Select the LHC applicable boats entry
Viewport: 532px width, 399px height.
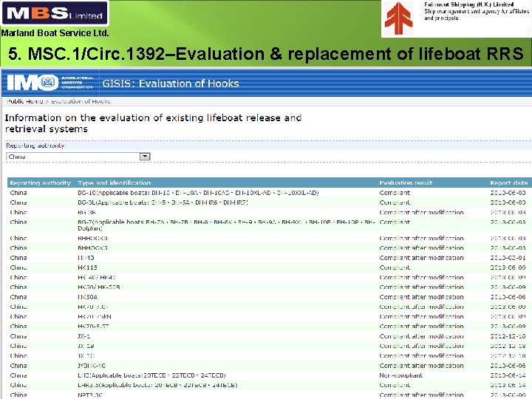(151, 375)
